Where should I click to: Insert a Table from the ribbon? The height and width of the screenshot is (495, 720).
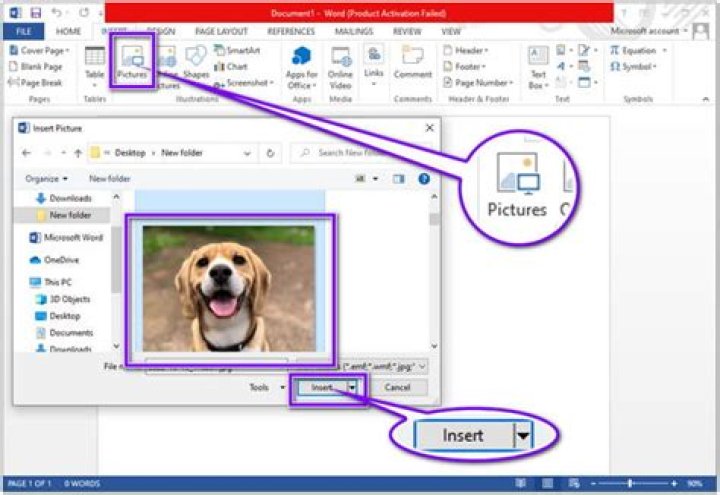(x=95, y=61)
